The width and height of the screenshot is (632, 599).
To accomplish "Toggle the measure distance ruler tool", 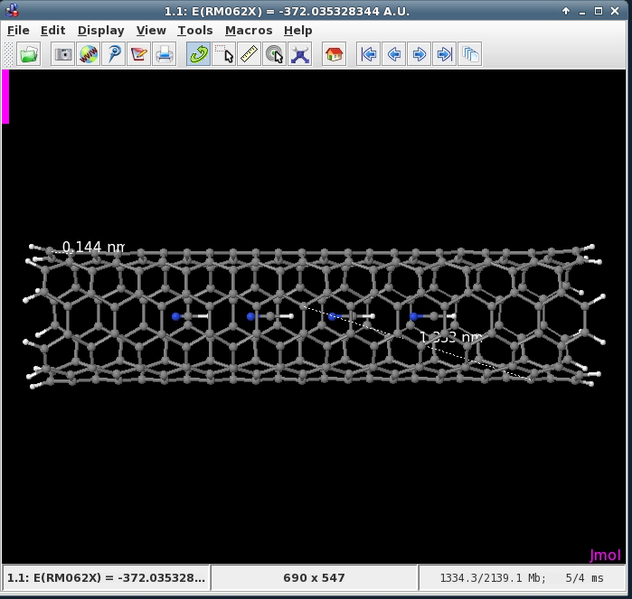I will (x=249, y=54).
